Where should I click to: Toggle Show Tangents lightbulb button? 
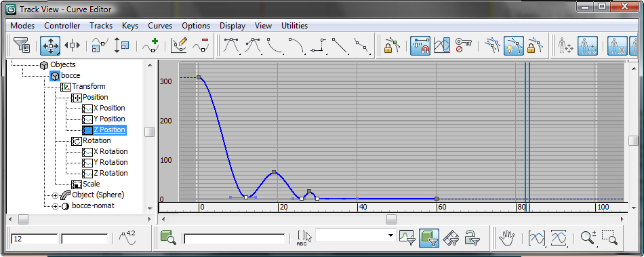[514, 45]
